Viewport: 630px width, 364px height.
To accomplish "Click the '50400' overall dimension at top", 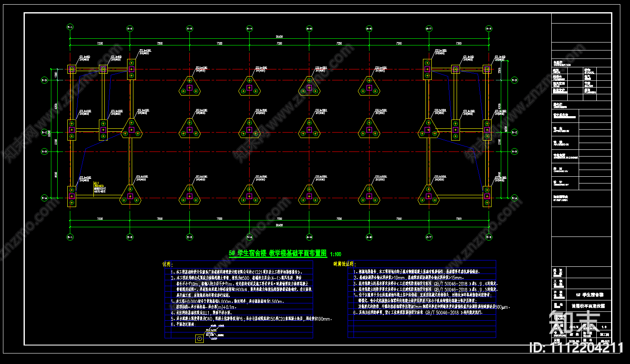I will [x=279, y=37].
